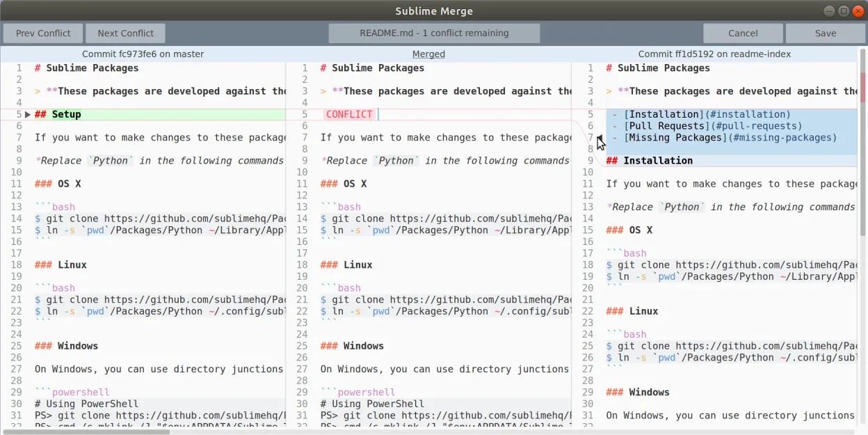Save the merged README.md file
Screen dimensions: 868x435
click(826, 33)
